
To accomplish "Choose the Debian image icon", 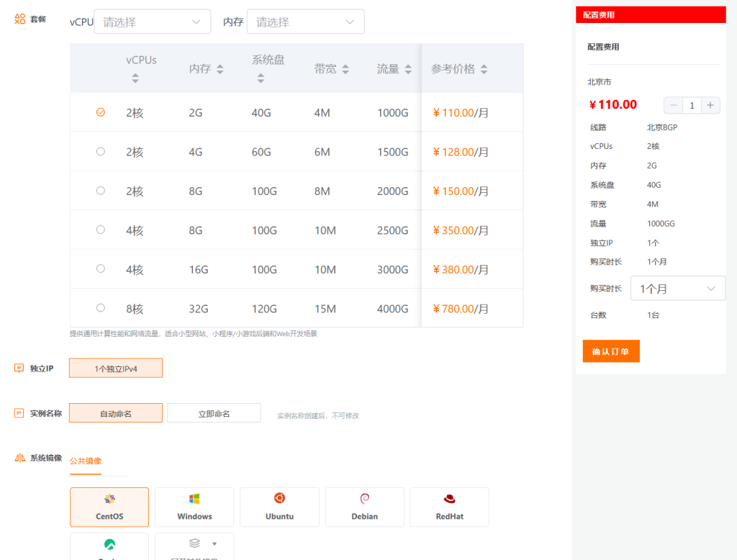I will tap(364, 507).
